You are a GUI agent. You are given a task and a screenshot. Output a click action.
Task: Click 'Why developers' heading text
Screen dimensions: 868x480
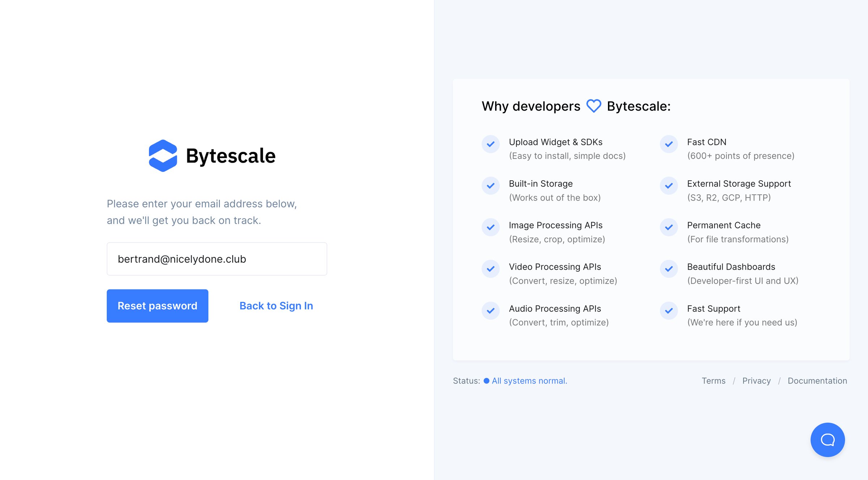point(531,106)
